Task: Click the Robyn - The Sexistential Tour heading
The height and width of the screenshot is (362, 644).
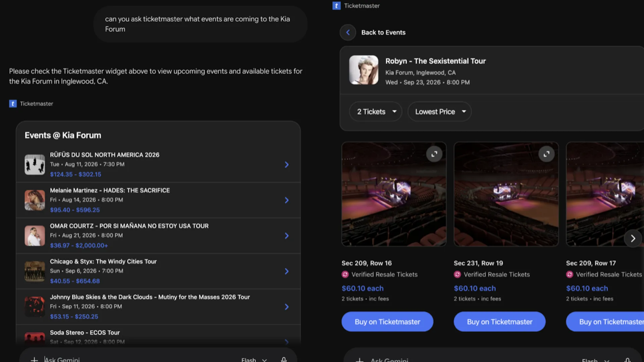Action: point(435,61)
